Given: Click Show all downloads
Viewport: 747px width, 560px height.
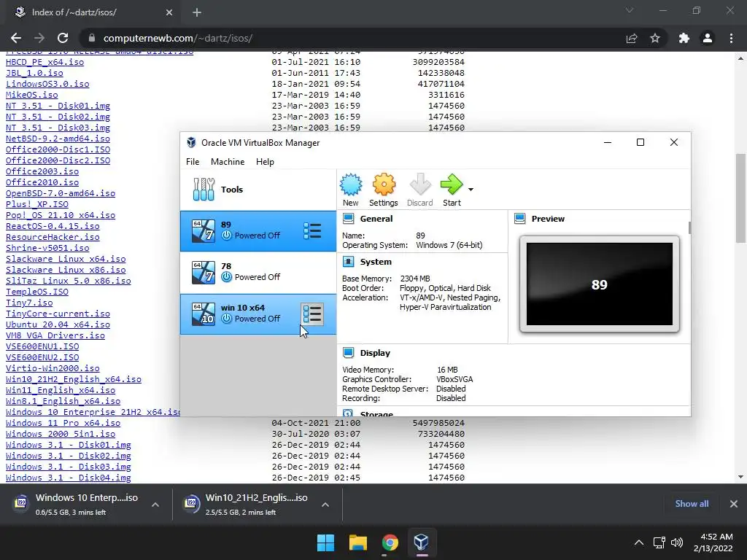Looking at the screenshot, I should coord(692,504).
